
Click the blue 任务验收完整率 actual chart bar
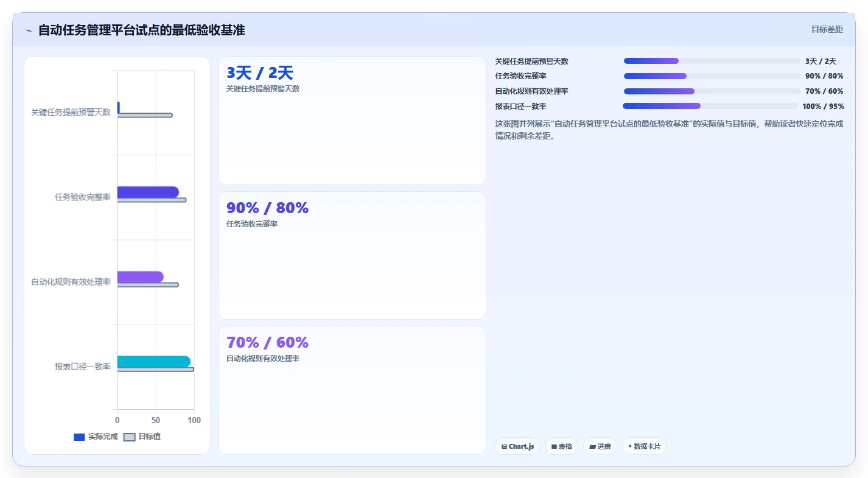click(x=148, y=192)
